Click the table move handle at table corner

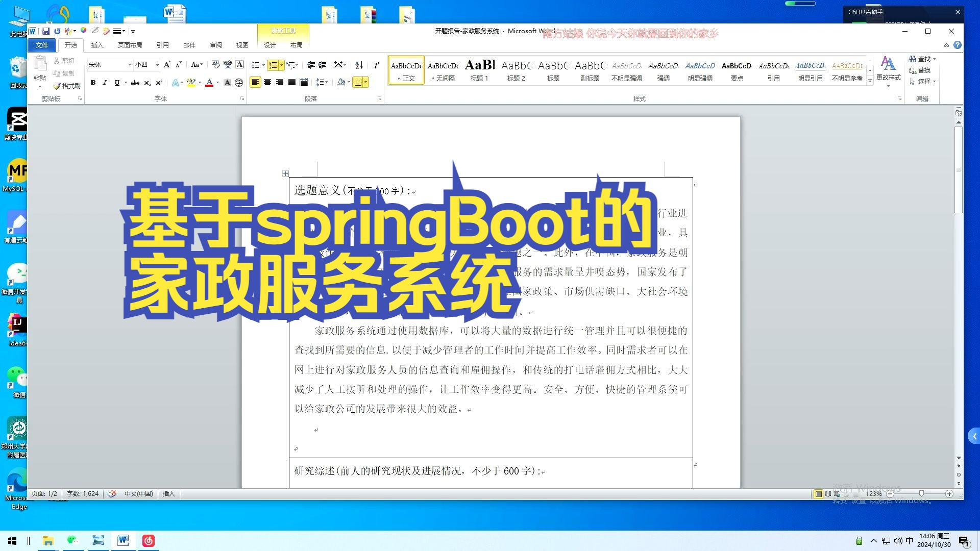285,174
